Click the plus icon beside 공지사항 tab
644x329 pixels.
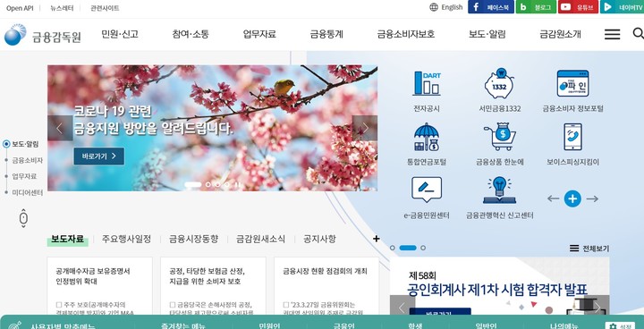377,239
